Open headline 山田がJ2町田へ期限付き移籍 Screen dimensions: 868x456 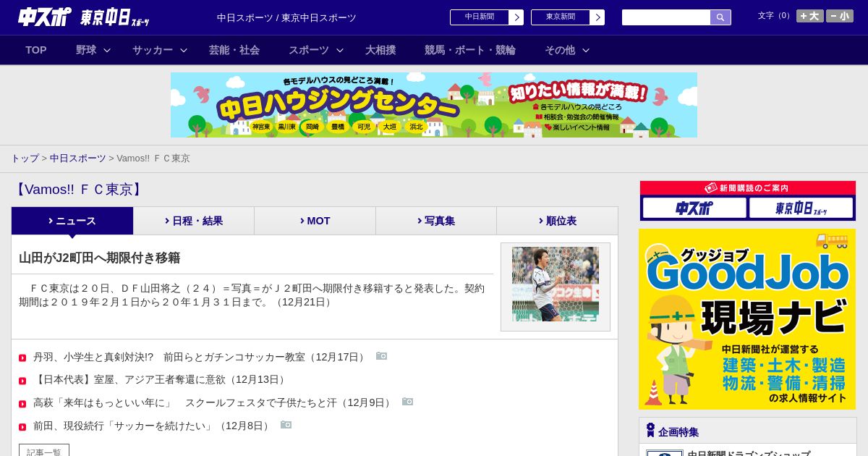click(x=99, y=258)
